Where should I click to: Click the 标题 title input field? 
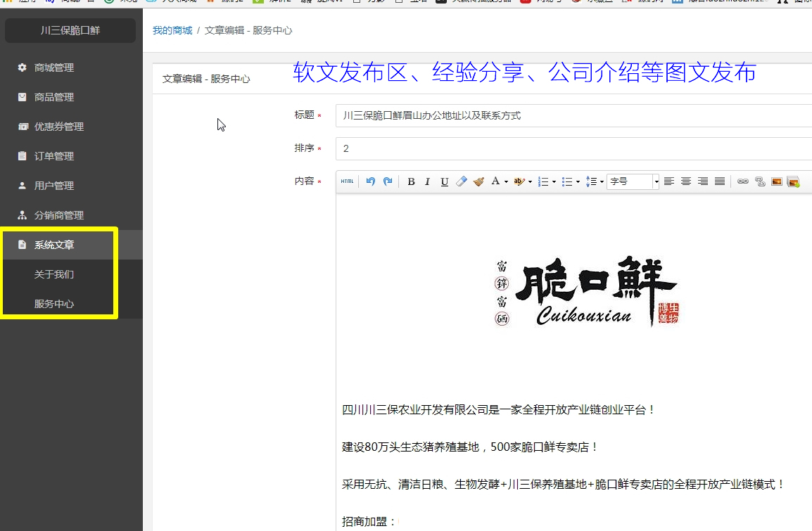coord(573,115)
